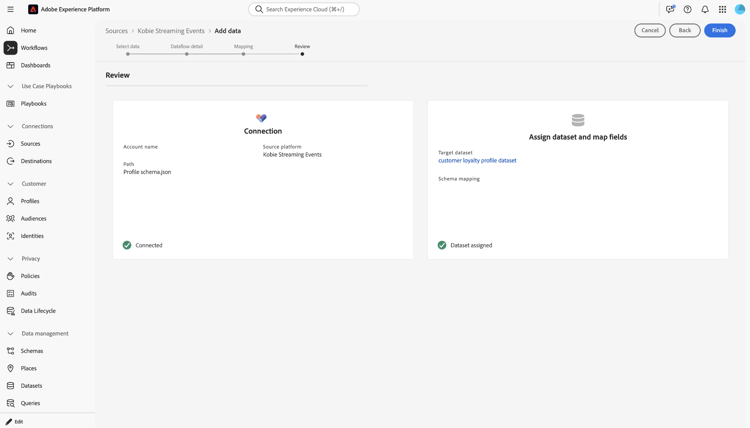Go to the Dataflow detail step

click(x=187, y=50)
